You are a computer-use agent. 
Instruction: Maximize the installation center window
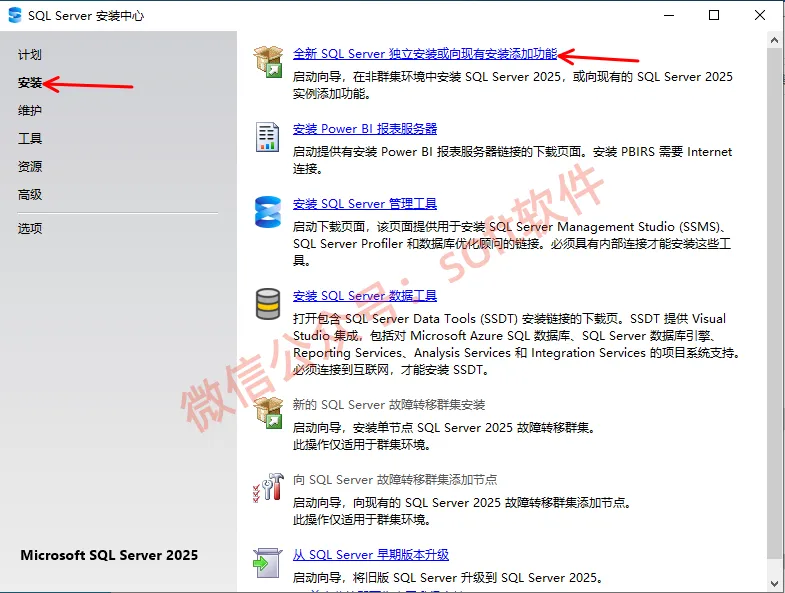(x=714, y=15)
